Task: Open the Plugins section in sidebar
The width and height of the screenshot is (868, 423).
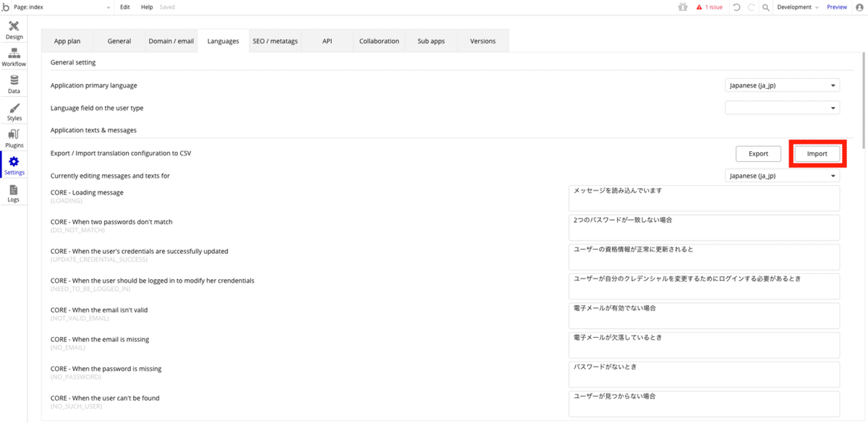Action: click(14, 138)
